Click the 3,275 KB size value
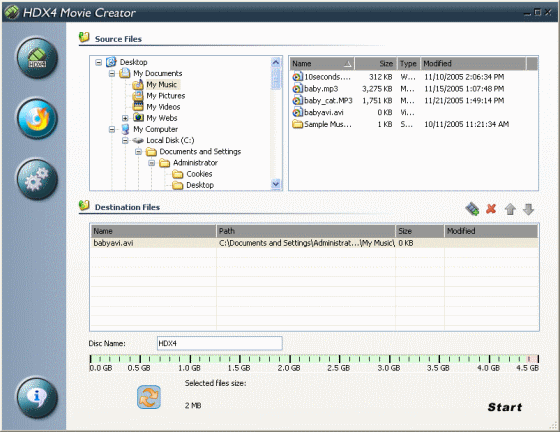The image size is (560, 432). click(377, 89)
